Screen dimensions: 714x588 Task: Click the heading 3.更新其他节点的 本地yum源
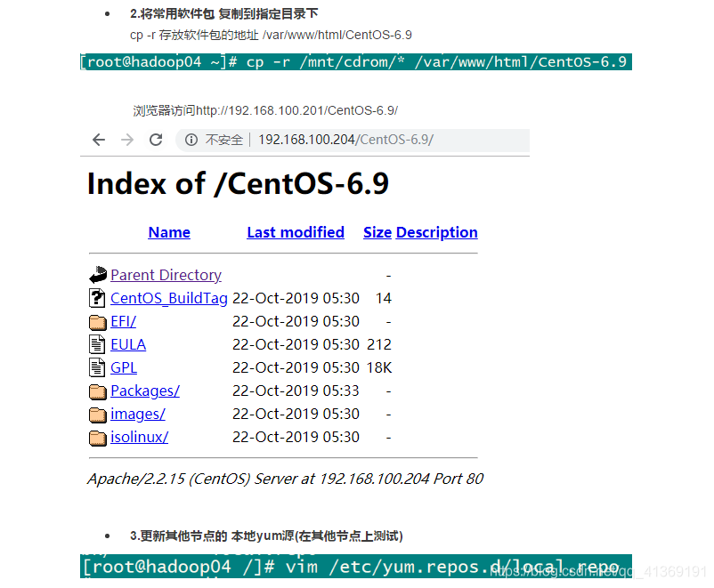(266, 536)
